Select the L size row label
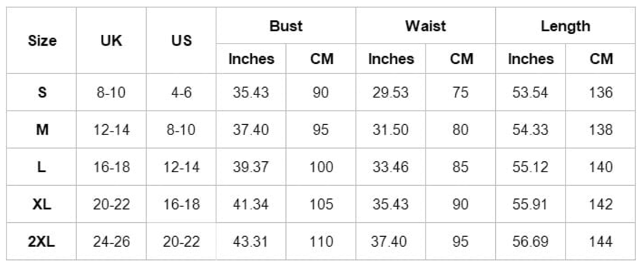644x268 pixels. click(42, 167)
